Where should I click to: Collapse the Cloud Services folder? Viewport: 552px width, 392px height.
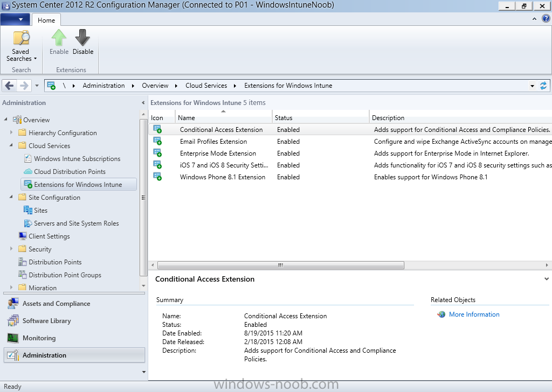pos(11,145)
